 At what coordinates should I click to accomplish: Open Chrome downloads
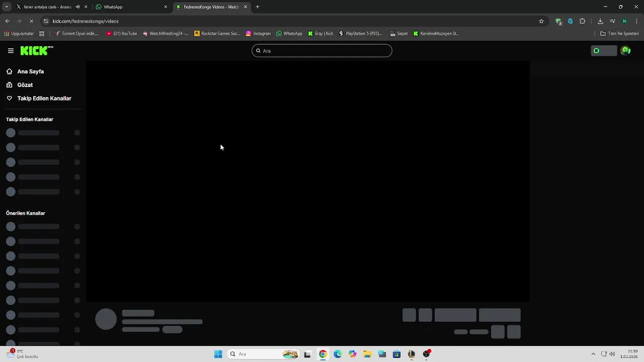[600, 21]
